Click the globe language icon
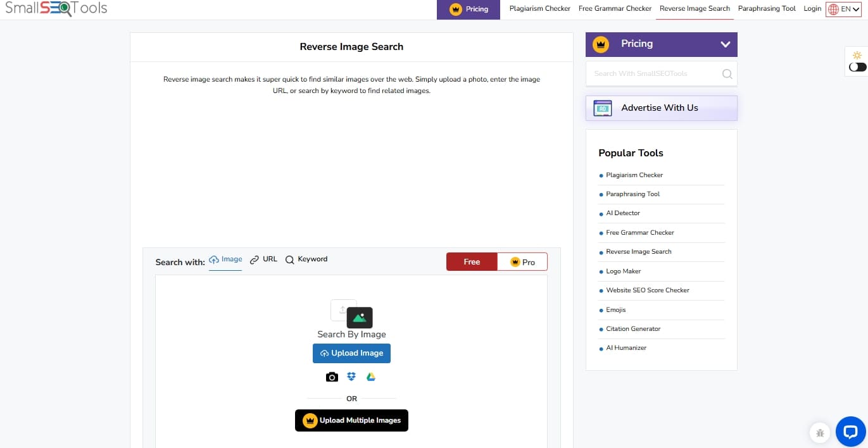This screenshot has height=448, width=868. tap(833, 9)
